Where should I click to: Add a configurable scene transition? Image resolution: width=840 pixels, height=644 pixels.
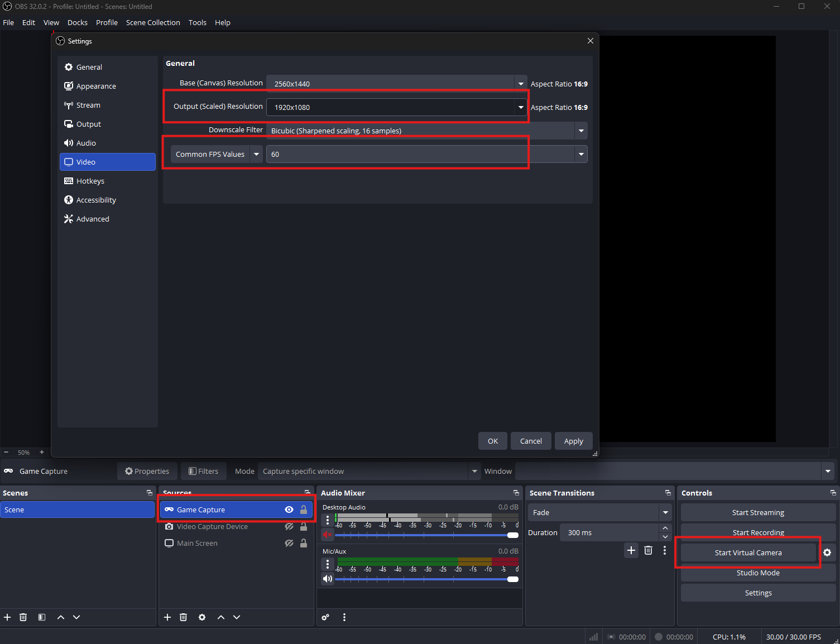(631, 550)
